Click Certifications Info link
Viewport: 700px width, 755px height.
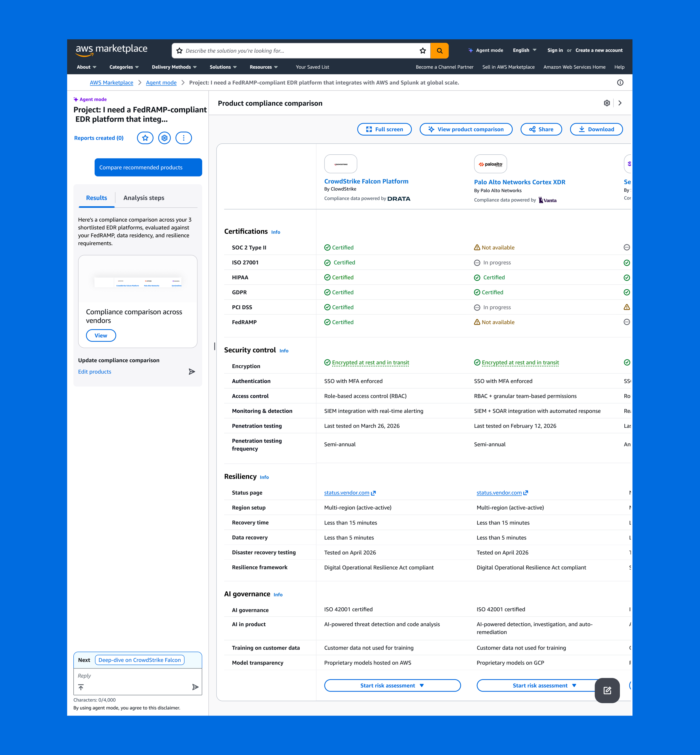275,232
